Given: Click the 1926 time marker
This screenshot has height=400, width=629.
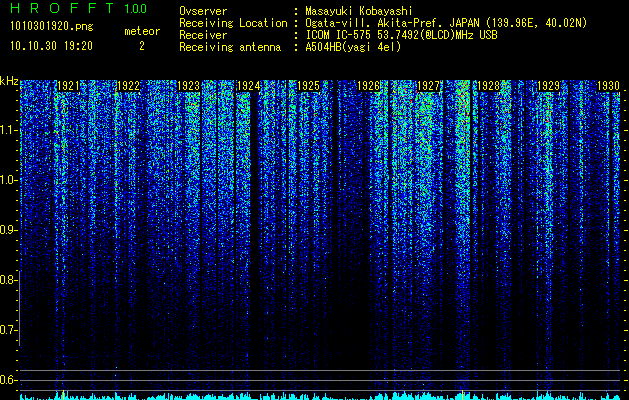Looking at the screenshot, I should pyautogui.click(x=369, y=86).
